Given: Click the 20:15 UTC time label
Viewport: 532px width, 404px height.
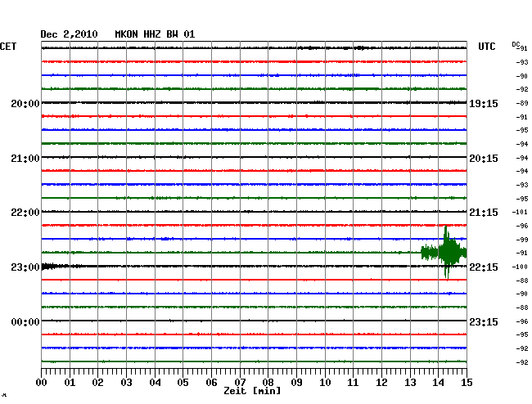Looking at the screenshot, I should pyautogui.click(x=484, y=159).
